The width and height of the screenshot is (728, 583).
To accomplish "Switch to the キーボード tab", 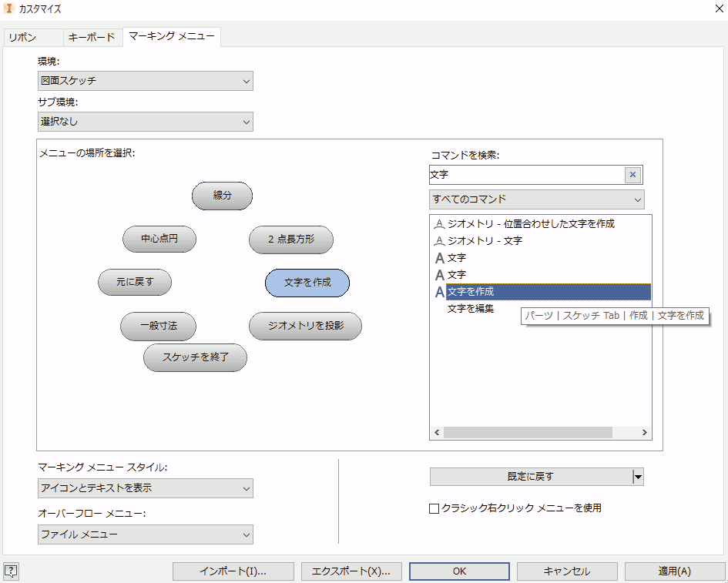I will click(x=91, y=37).
